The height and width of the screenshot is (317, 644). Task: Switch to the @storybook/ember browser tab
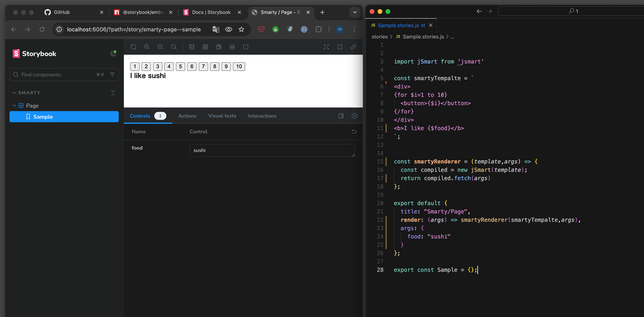(142, 12)
